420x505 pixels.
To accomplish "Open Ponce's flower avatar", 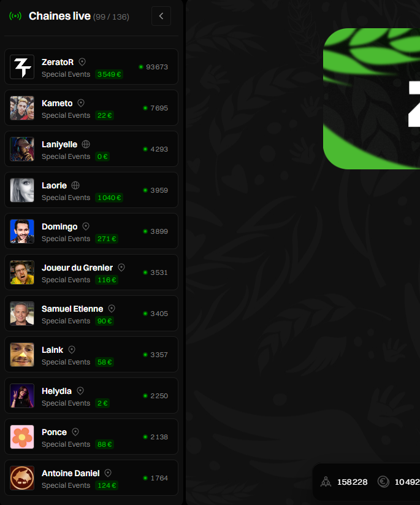I will pos(22,437).
